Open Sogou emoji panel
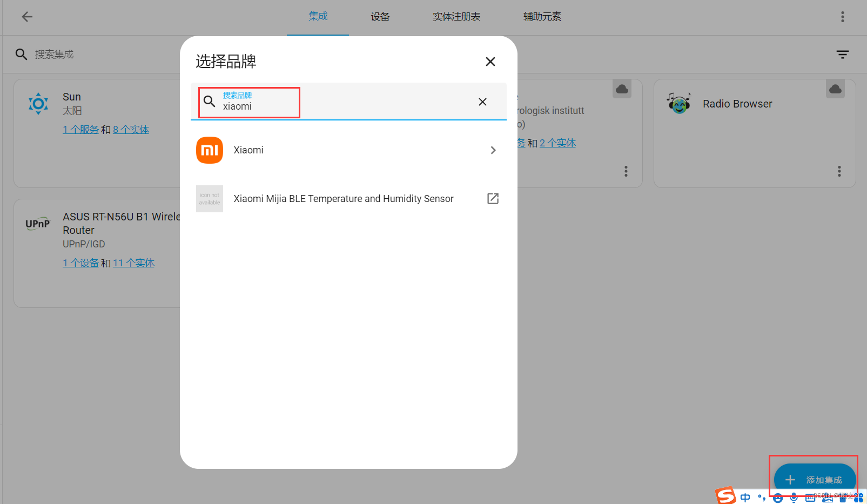Screen dimensions: 867x504 [x=777, y=498]
